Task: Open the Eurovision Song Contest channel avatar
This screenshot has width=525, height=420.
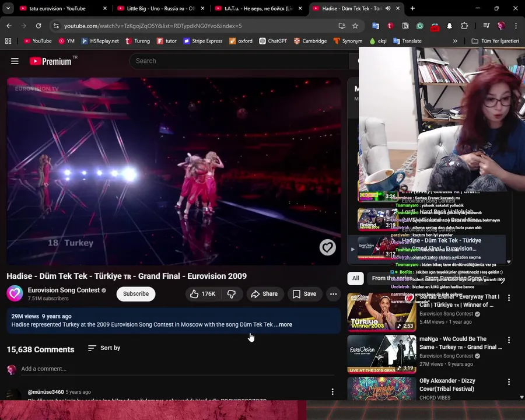Action: (15, 293)
